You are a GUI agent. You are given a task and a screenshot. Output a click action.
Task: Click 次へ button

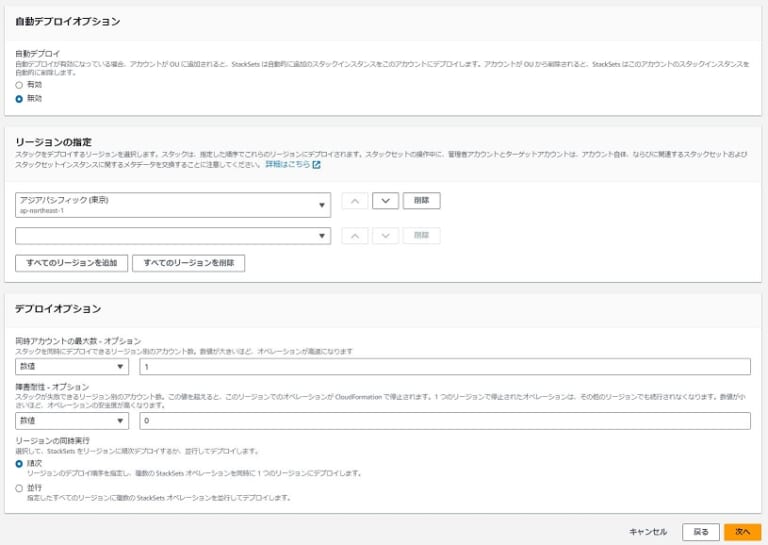tap(743, 532)
